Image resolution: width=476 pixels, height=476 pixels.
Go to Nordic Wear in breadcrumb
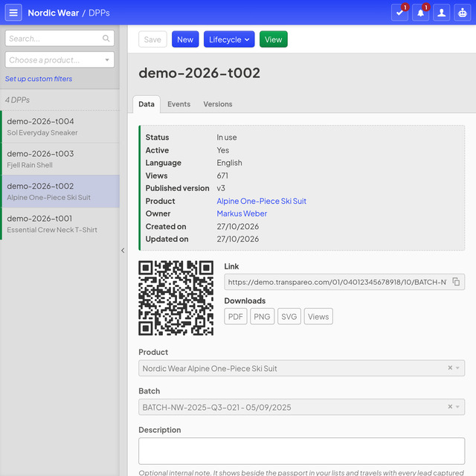pyautogui.click(x=53, y=13)
